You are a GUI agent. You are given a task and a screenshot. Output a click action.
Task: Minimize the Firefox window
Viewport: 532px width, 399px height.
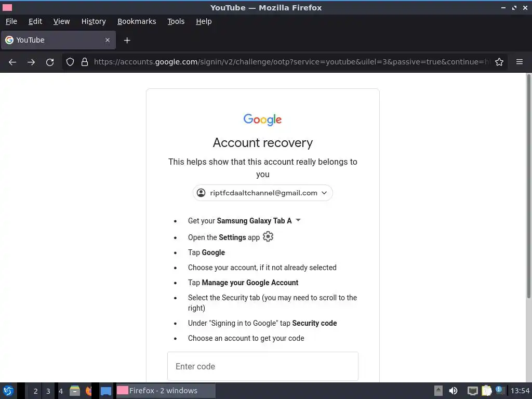point(503,7)
